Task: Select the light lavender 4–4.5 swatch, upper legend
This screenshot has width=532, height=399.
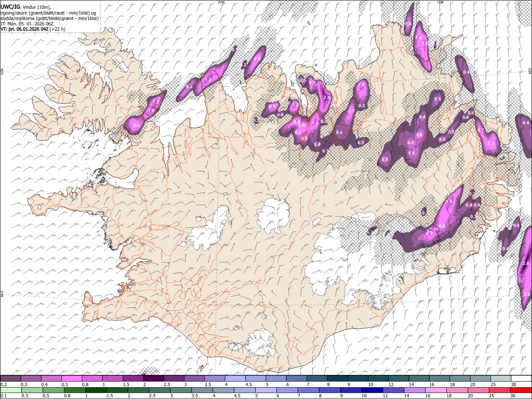Action: point(235,378)
